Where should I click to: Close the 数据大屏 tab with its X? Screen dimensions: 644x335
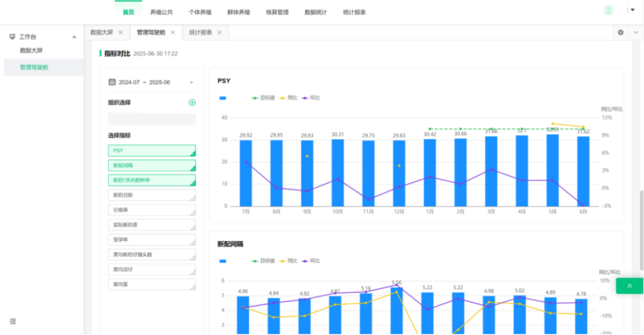pos(120,33)
